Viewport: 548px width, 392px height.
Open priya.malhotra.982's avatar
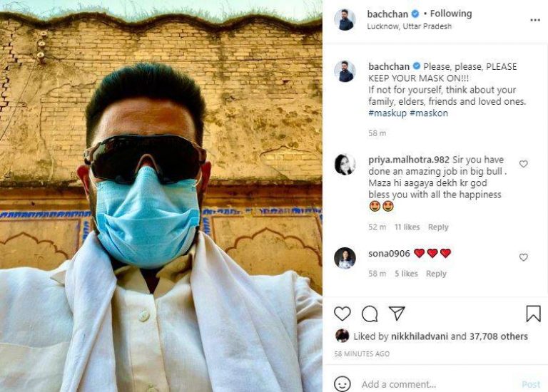(x=345, y=164)
